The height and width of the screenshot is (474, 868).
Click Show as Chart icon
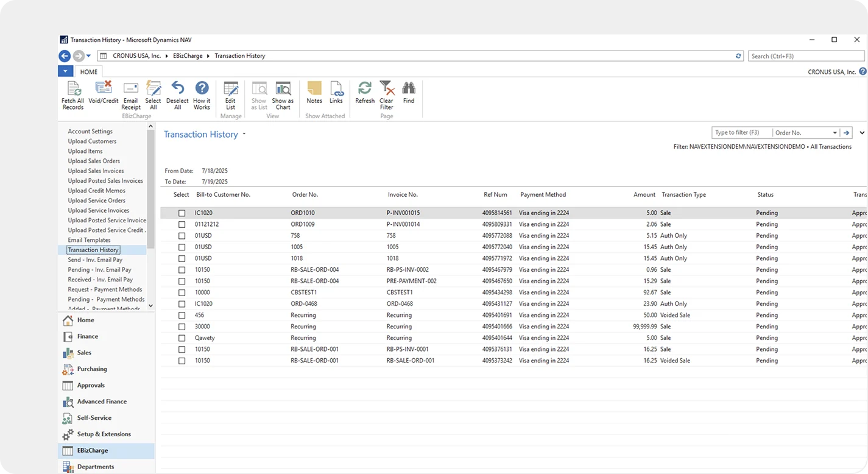[x=283, y=95]
